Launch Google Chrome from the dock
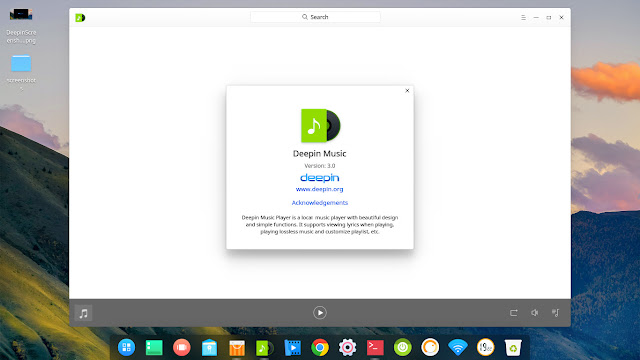The image size is (640, 360). (x=320, y=347)
